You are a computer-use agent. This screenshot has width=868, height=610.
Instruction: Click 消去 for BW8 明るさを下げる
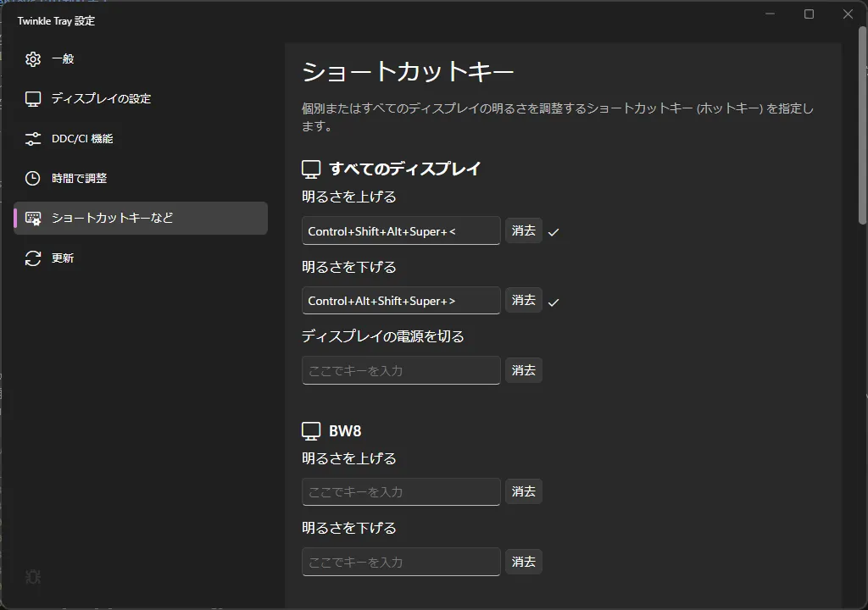(523, 561)
